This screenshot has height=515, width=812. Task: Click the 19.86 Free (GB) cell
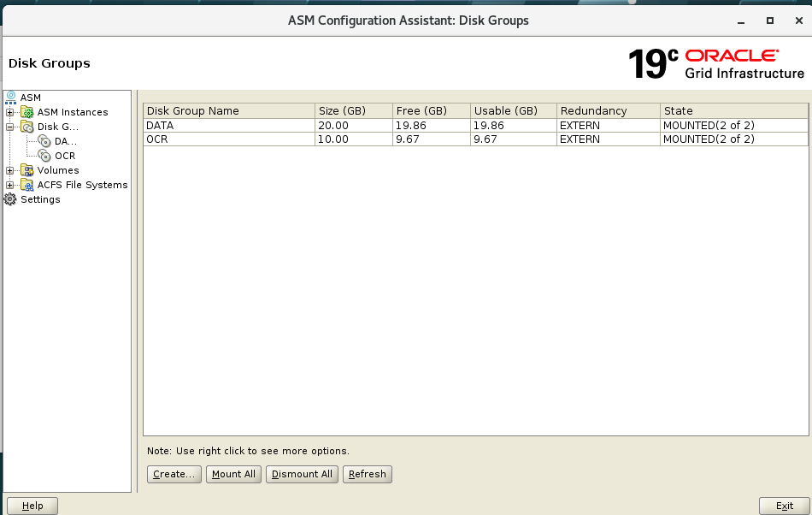pos(432,126)
